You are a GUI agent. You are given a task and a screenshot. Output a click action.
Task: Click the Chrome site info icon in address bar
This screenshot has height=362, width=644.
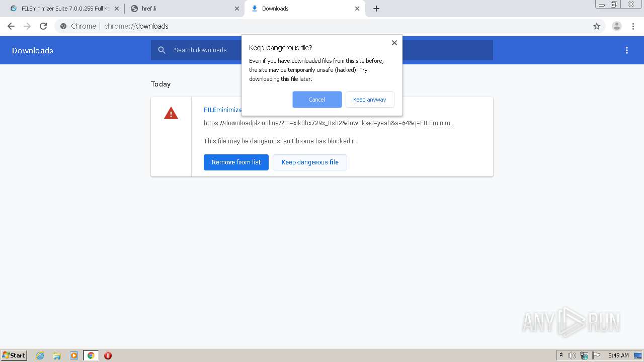click(x=63, y=26)
